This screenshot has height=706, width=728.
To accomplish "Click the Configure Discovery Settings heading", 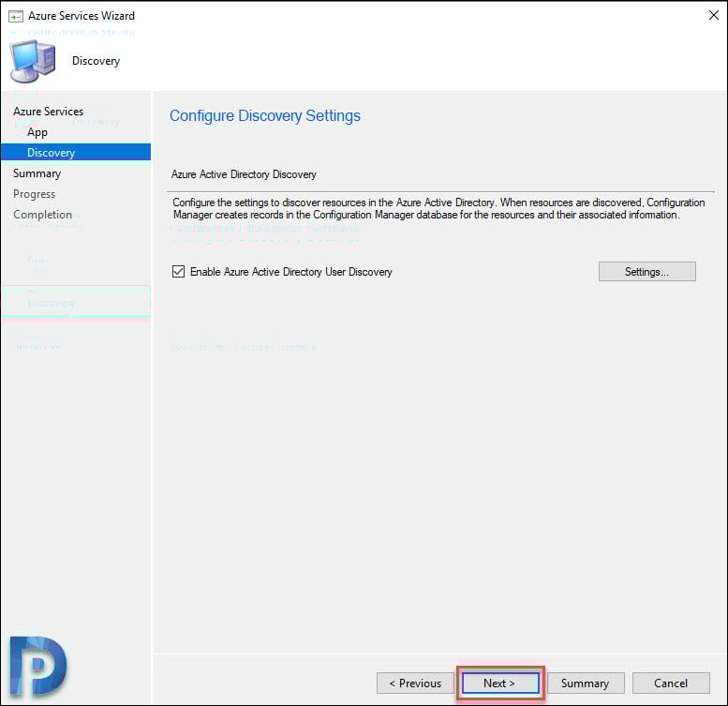I will point(264,115).
